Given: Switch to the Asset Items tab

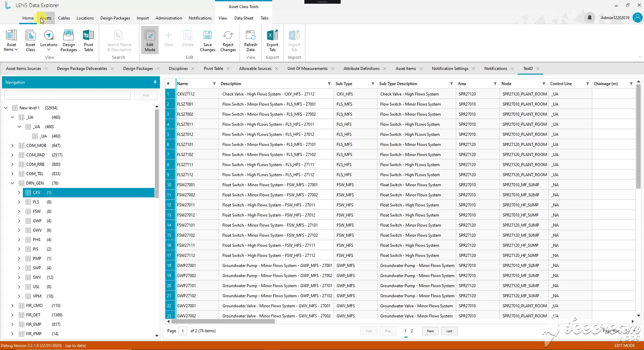Looking at the screenshot, I should click(x=406, y=69).
